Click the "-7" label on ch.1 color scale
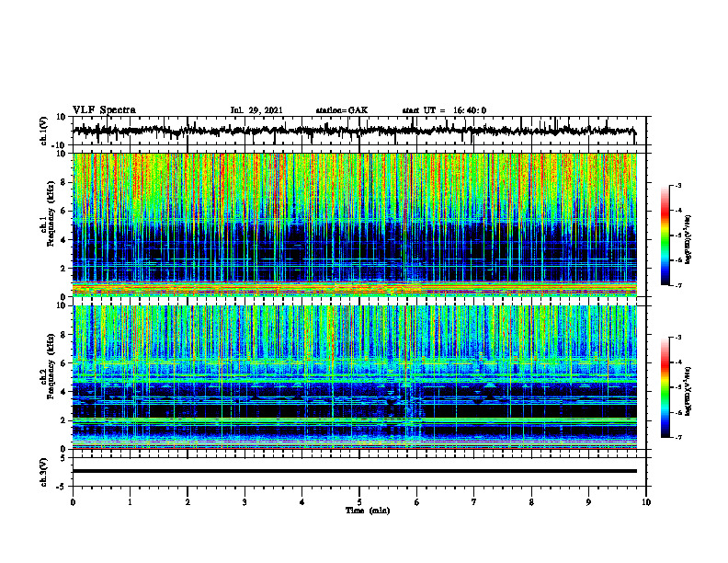728x563 pixels. 678,285
